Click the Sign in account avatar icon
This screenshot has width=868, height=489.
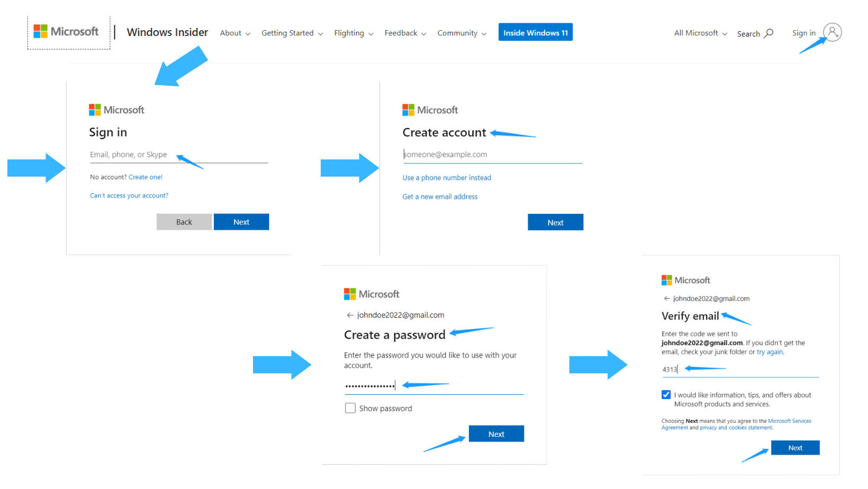(833, 32)
